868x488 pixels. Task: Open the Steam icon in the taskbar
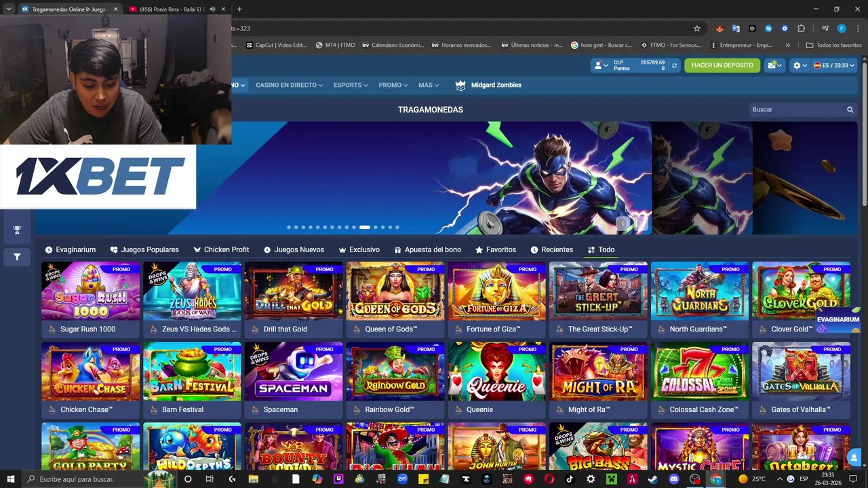(652, 479)
